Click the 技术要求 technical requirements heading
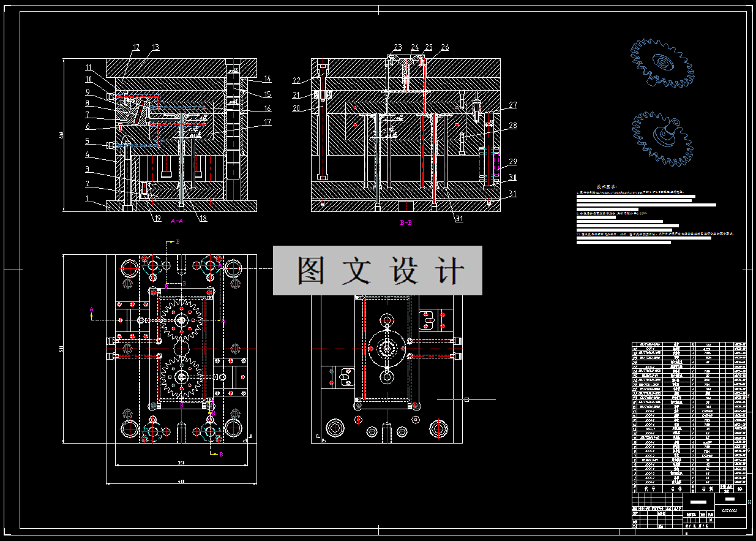The height and width of the screenshot is (541, 756). pos(607,186)
